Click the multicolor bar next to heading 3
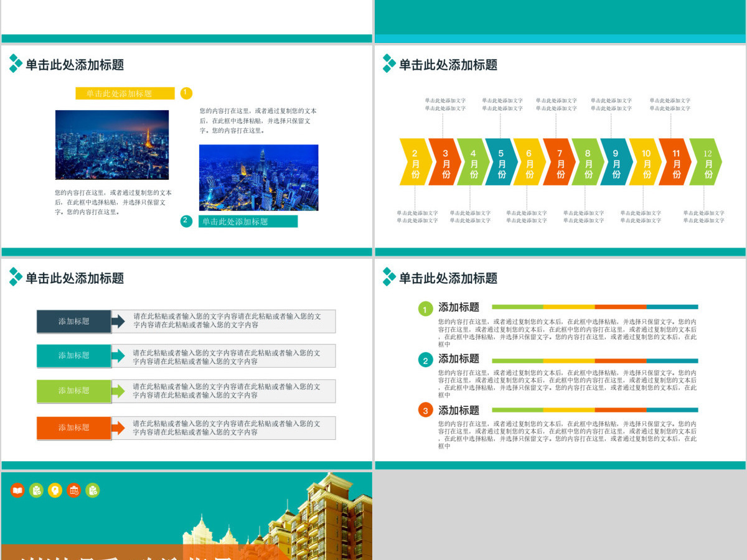The width and height of the screenshot is (747, 560). tap(595, 410)
